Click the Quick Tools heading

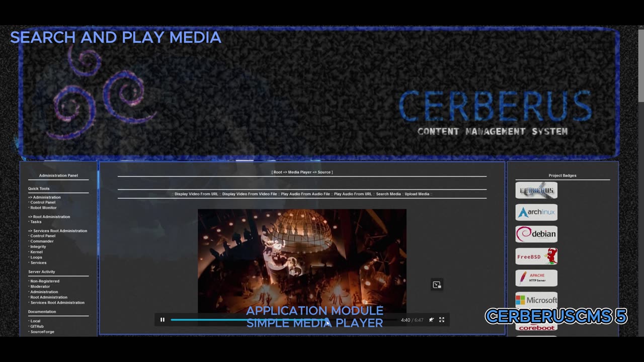coord(39,189)
